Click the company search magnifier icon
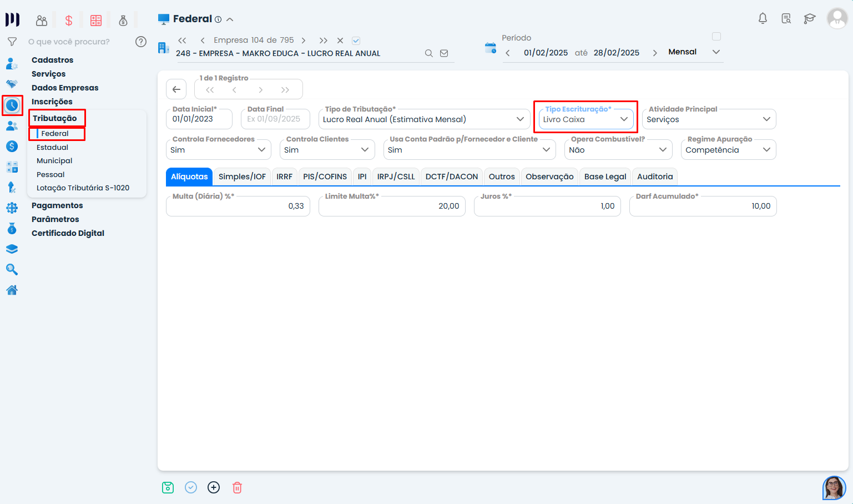Viewport: 853px width, 504px height. coord(428,53)
